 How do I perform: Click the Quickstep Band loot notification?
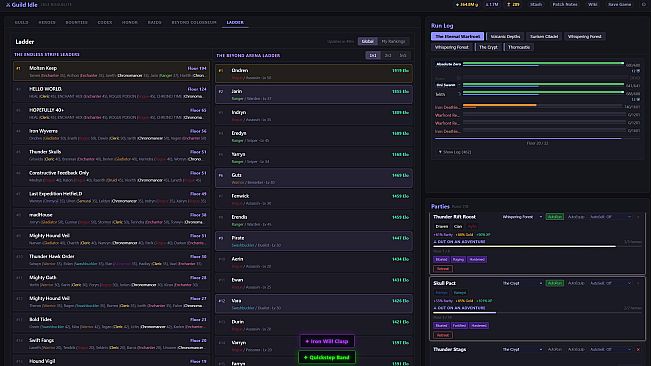click(327, 358)
